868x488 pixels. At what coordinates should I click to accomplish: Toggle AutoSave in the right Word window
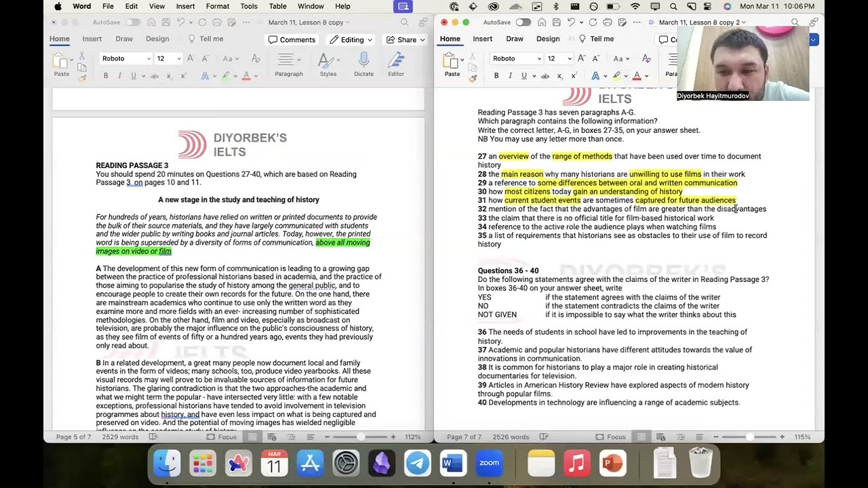coord(523,22)
